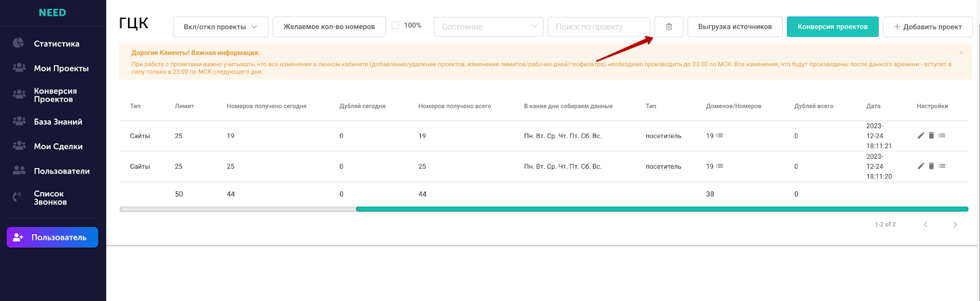The height and width of the screenshot is (301, 980).
Task: Click Желаемое кол-во номеров button
Action: click(329, 27)
